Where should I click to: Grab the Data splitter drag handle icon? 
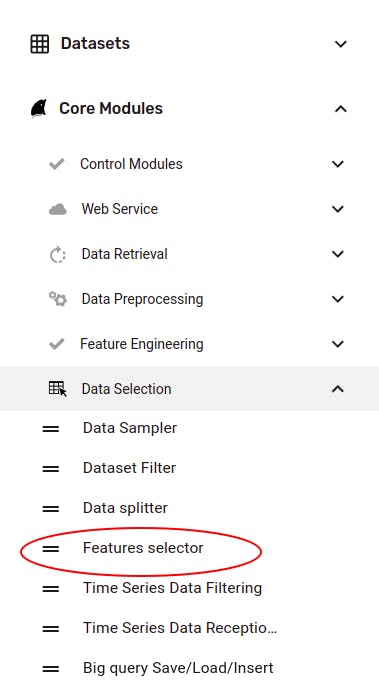pos(51,508)
